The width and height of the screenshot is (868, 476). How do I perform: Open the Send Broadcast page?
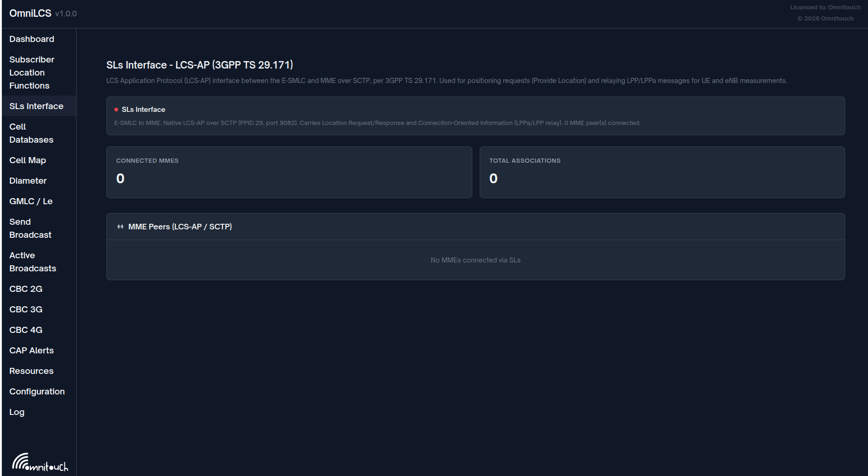coord(30,228)
